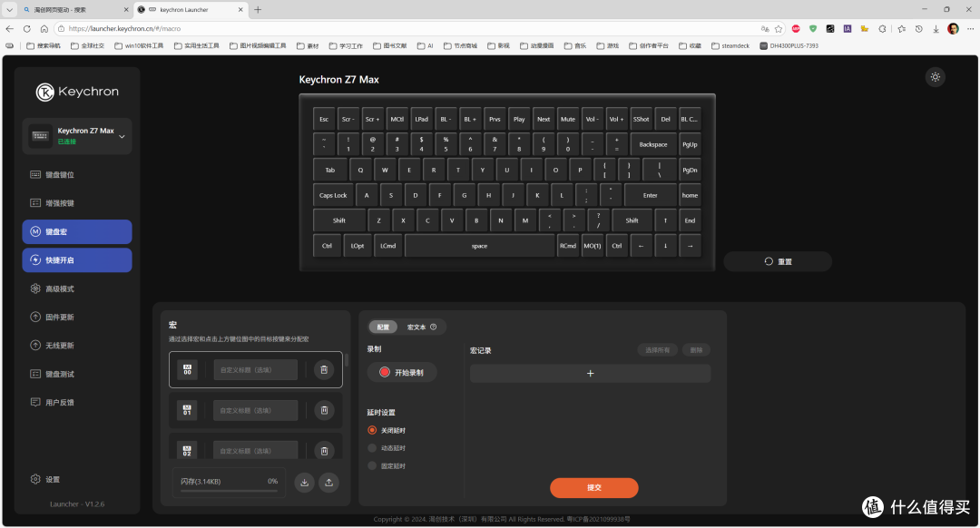This screenshot has height=528, width=980.
Task: Select the Enter key on keyboard
Action: (650, 195)
